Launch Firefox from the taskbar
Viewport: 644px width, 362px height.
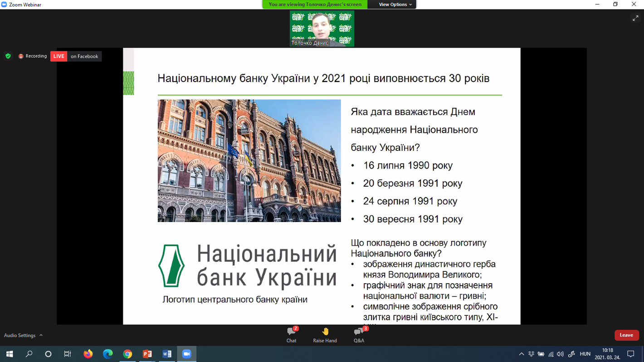tap(88, 354)
